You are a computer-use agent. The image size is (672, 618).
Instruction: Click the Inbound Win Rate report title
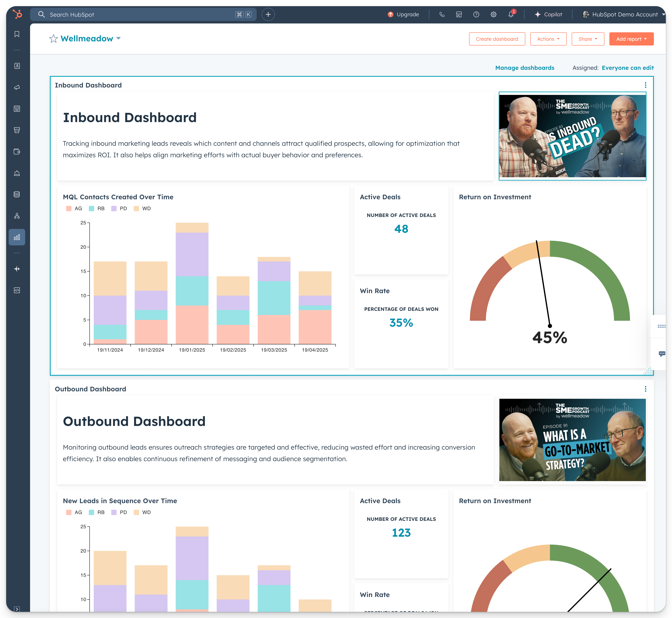[x=375, y=291]
